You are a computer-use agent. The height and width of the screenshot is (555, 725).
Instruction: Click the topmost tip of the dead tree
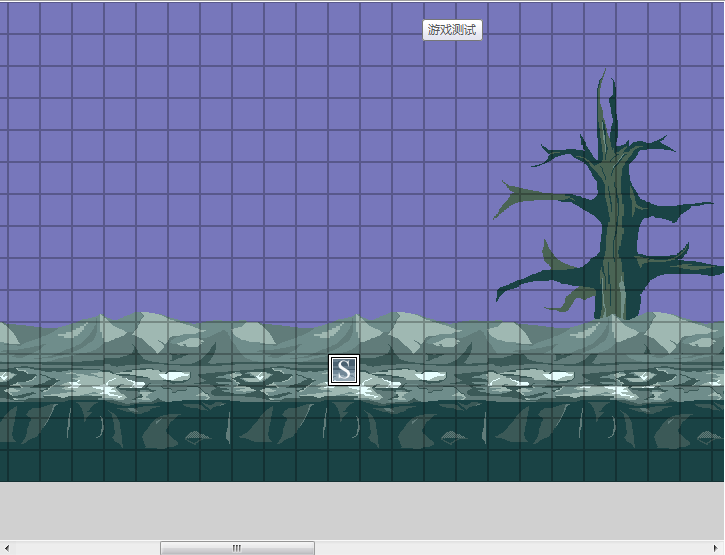click(x=604, y=71)
